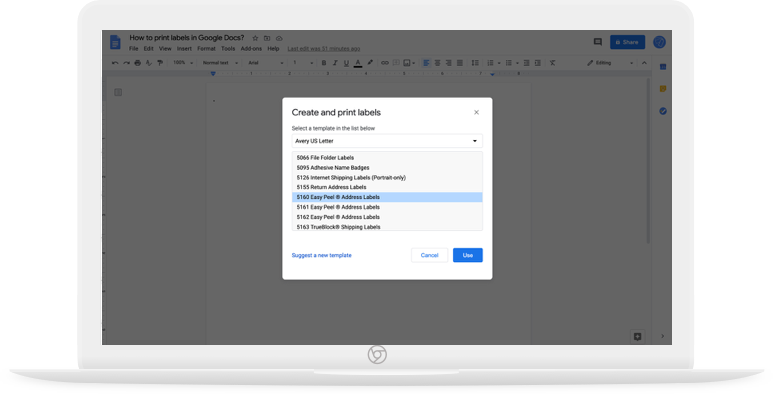Open the bulleted list options arrow
The height and width of the screenshot is (394, 773).
(x=517, y=63)
